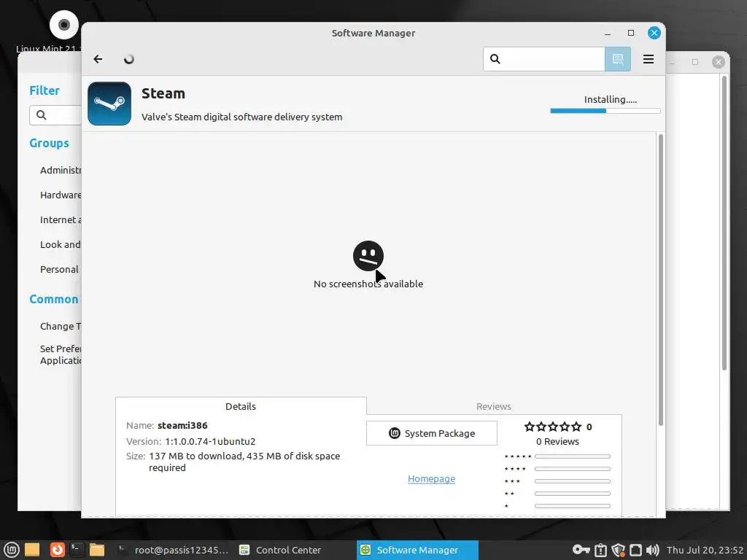This screenshot has height=560, width=747.
Task: Maximize the Software Manager window
Action: pos(631,33)
